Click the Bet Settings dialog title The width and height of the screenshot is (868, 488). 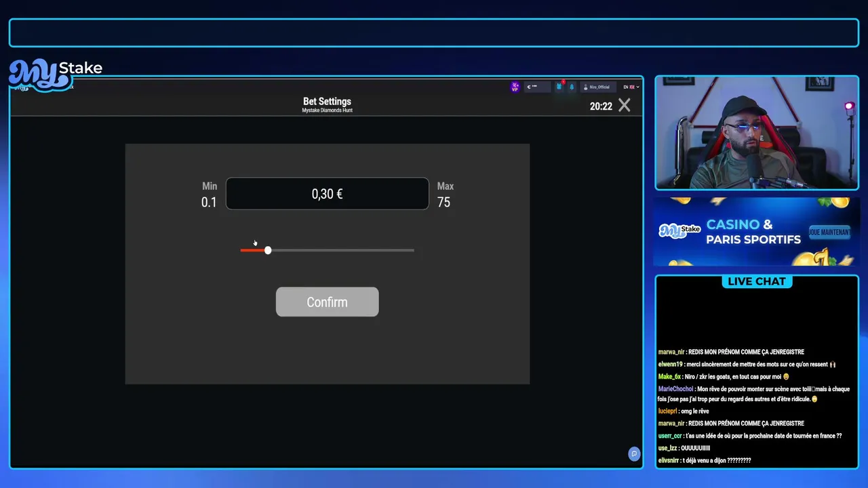pyautogui.click(x=327, y=102)
